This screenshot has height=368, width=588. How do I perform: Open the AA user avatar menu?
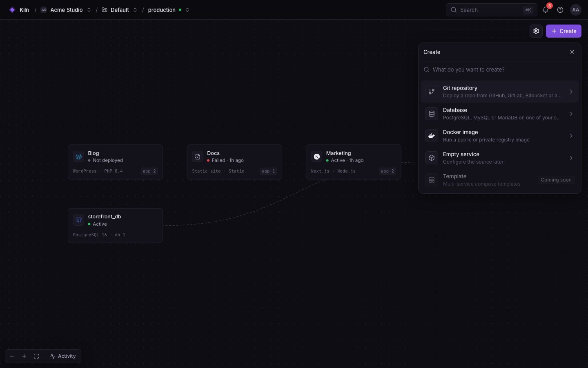[576, 10]
